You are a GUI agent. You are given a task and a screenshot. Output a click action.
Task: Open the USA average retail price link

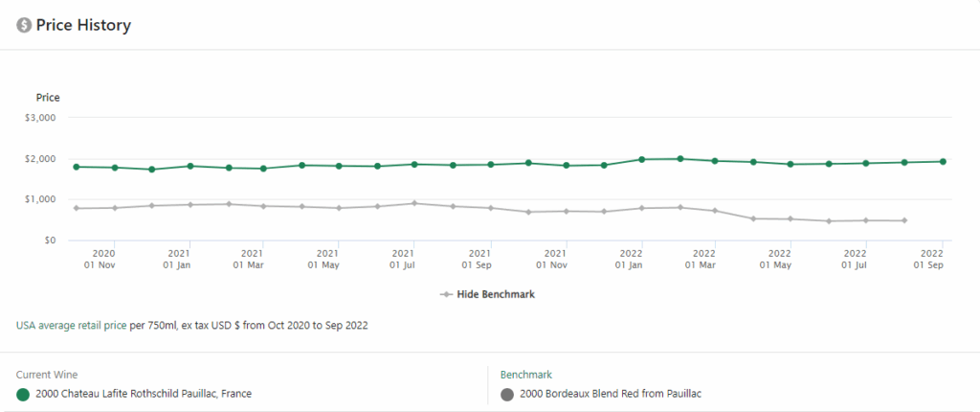click(x=71, y=326)
